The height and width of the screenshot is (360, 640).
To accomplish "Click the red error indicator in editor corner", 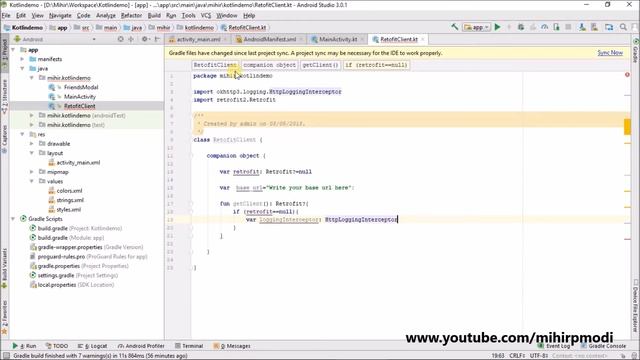I will 627,75.
